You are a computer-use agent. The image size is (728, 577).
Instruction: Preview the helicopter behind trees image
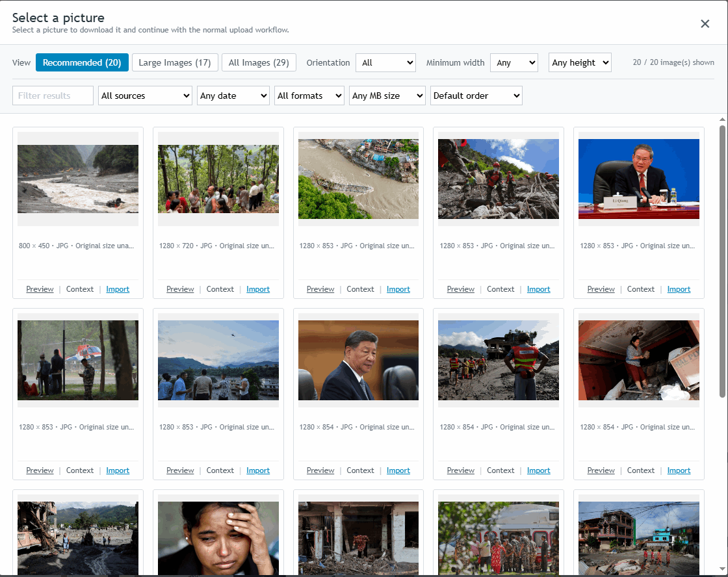click(40, 470)
